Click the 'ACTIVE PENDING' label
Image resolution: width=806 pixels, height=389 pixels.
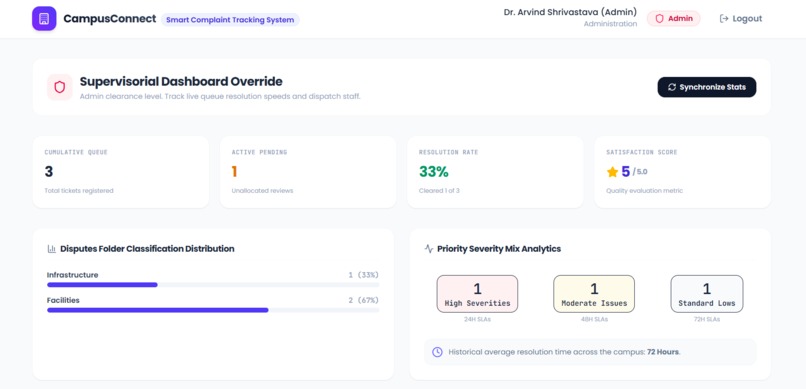[259, 152]
